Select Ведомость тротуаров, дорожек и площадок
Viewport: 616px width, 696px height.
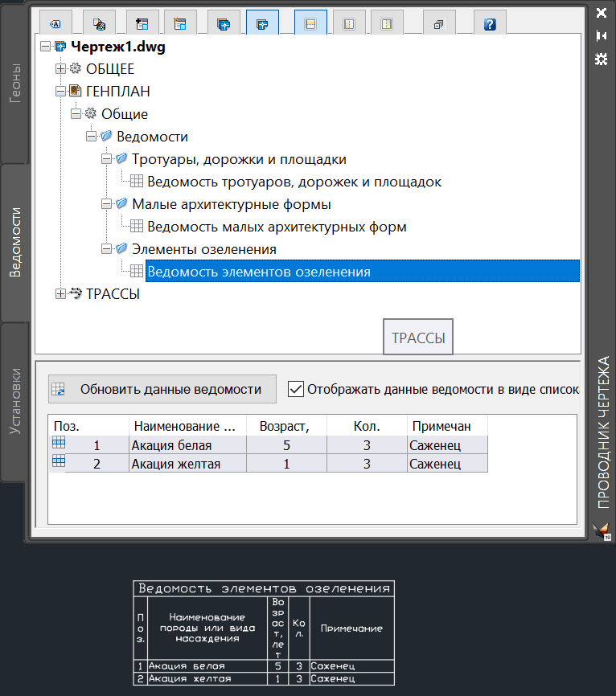point(294,182)
